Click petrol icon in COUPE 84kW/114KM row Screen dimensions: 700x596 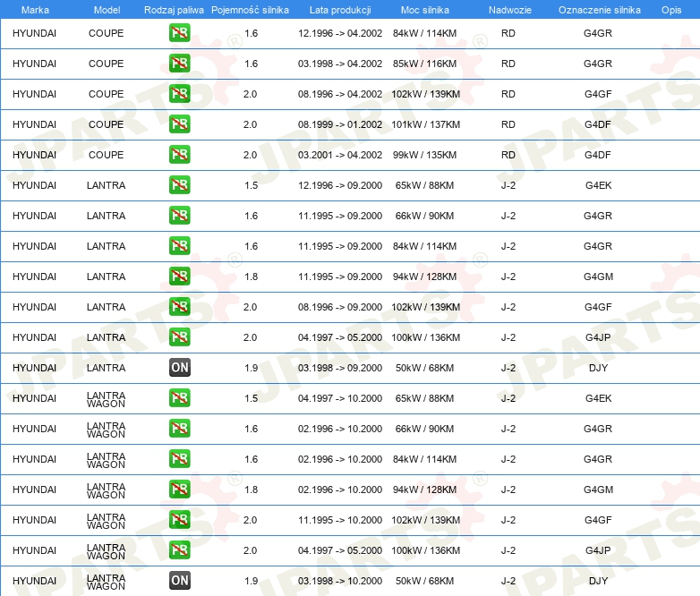[179, 33]
